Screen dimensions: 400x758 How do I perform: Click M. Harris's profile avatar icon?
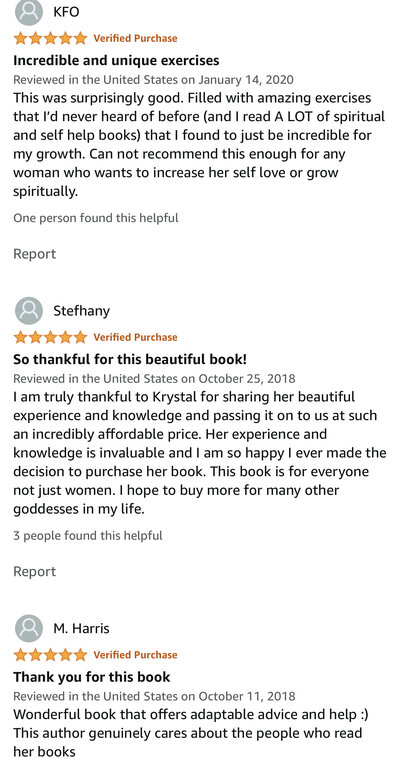(29, 628)
